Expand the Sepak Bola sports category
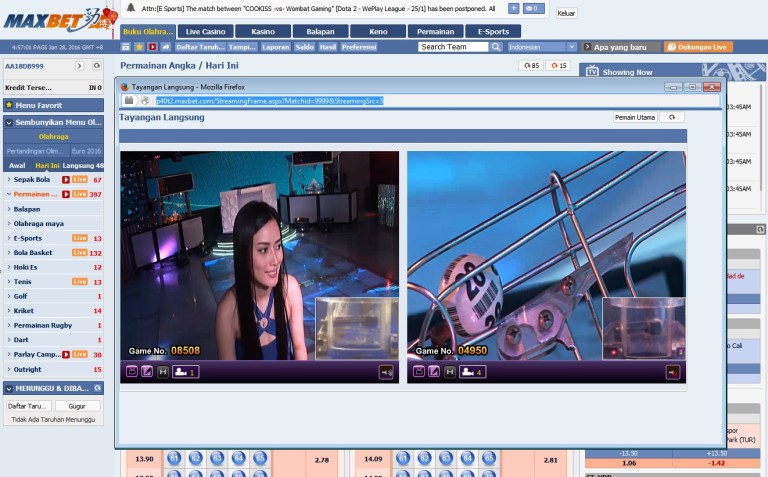The height and width of the screenshot is (477, 768). coord(32,179)
